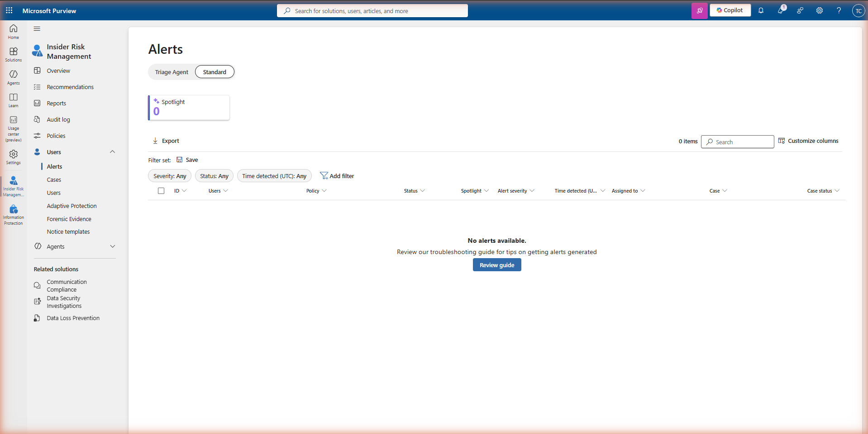Open the Copilot pane

pos(730,10)
